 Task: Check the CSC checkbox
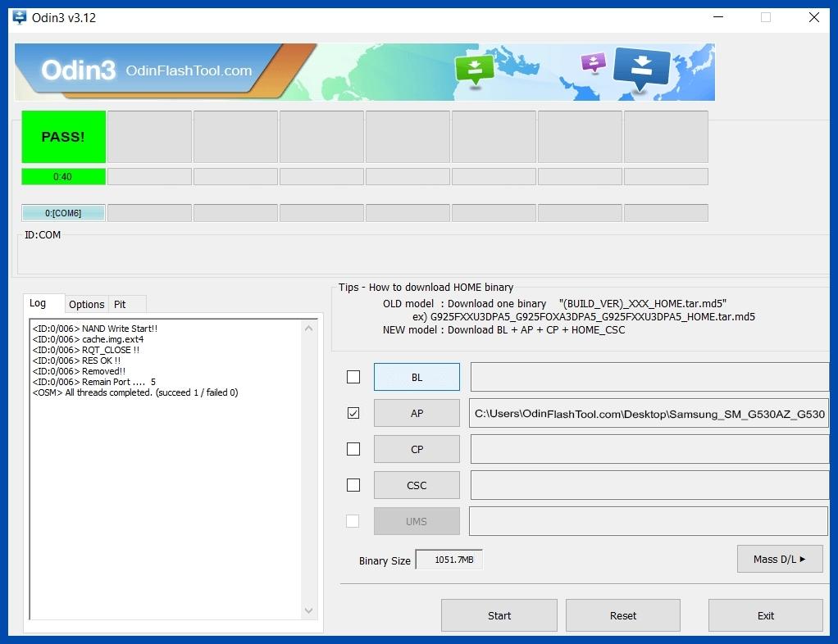pyautogui.click(x=353, y=485)
